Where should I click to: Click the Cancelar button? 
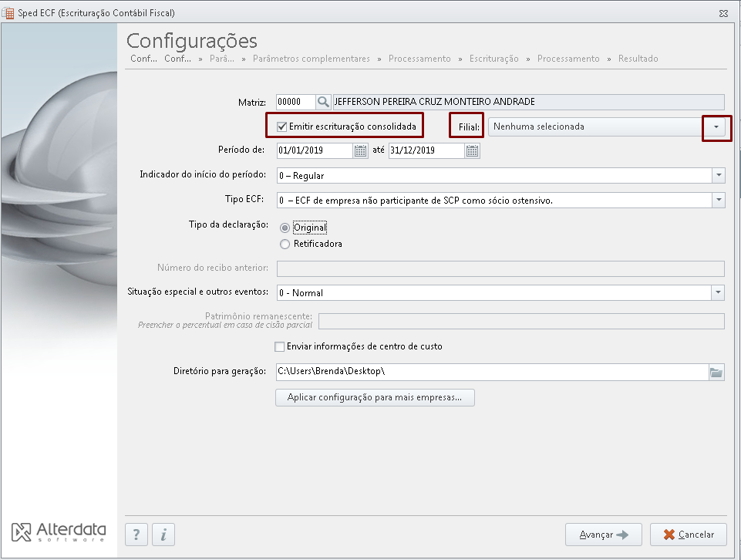click(x=688, y=535)
